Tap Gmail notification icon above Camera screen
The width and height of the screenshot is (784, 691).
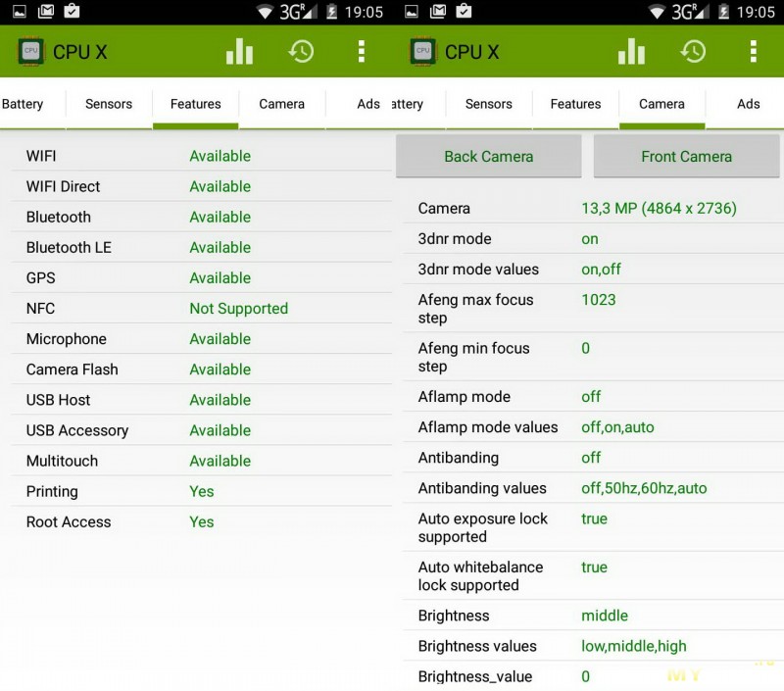click(438, 11)
